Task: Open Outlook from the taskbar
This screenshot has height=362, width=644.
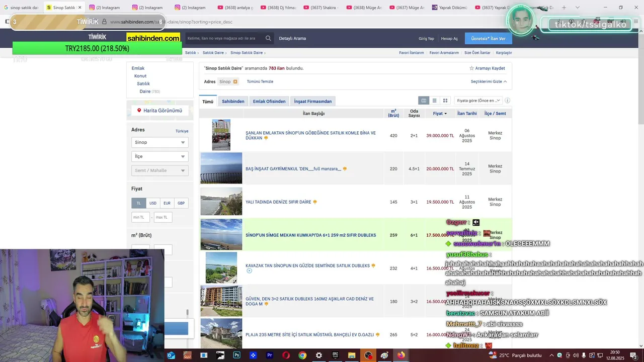Action: click(x=171, y=355)
